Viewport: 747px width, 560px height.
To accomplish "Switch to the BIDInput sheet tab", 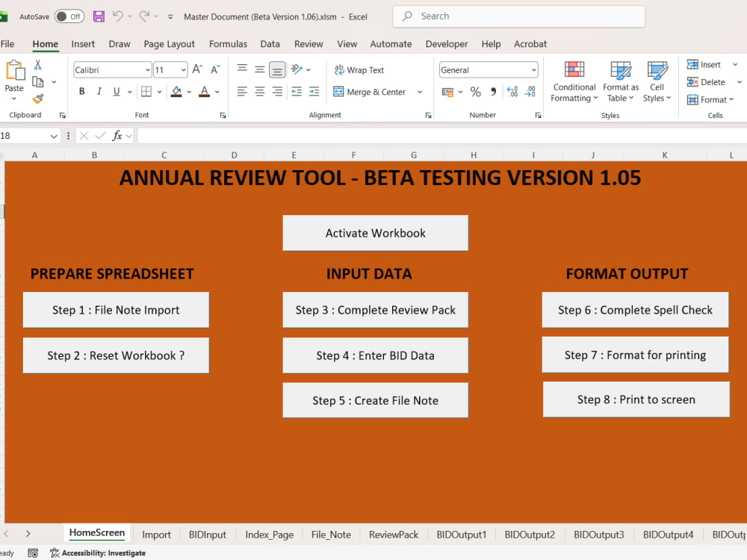I will coord(207,535).
